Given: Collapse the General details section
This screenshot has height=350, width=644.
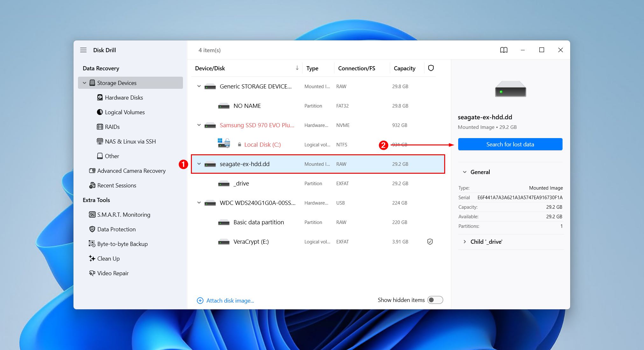Looking at the screenshot, I should coord(465,172).
